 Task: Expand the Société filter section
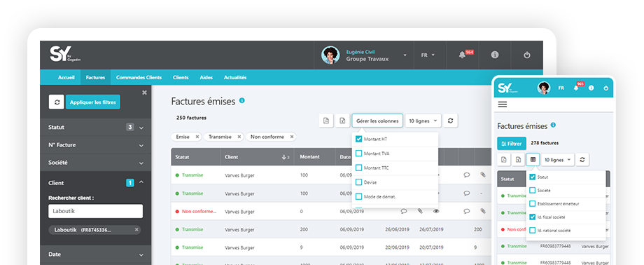(96, 163)
